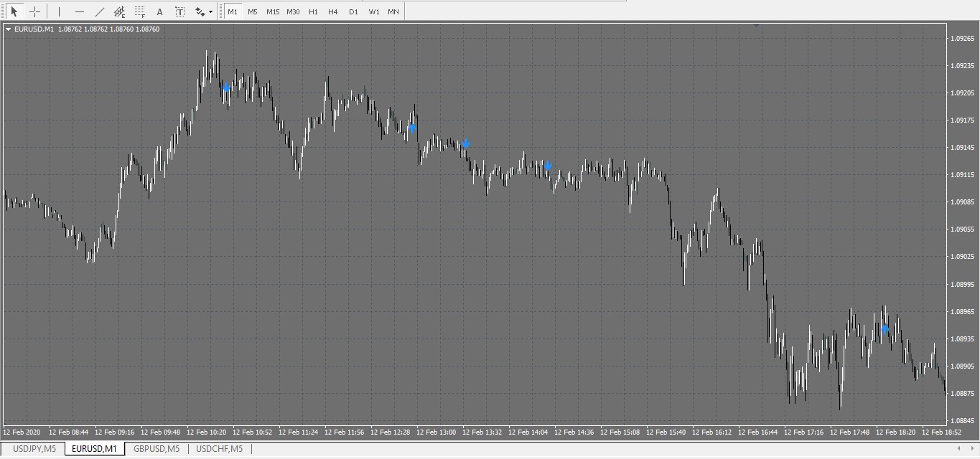Select the text tool A
Viewport: 980px width, 459px height.
pyautogui.click(x=159, y=11)
